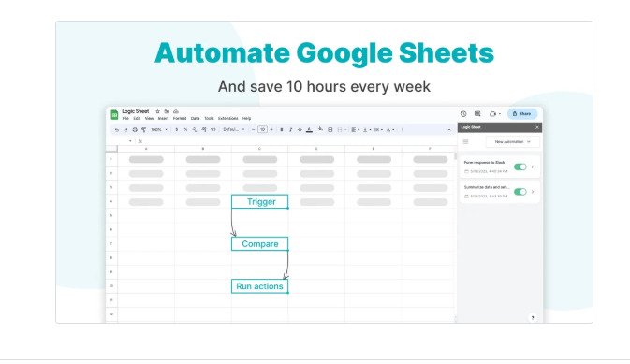Click the three-dot more toolbar options
Screen dimensions: 630x364
click(403, 130)
